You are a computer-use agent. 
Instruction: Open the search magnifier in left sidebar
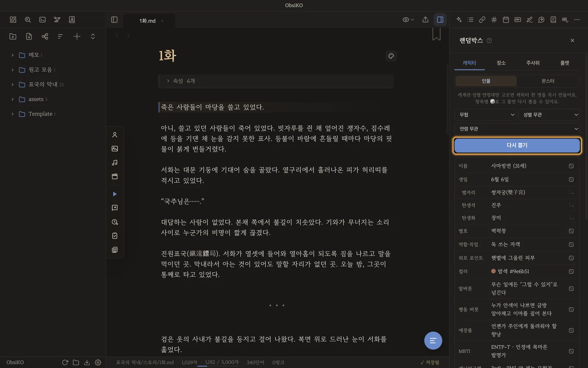28,20
